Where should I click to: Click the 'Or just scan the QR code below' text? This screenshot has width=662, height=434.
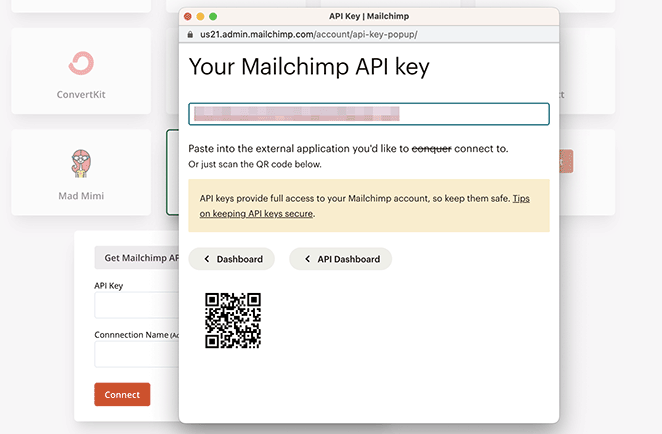pyautogui.click(x=255, y=164)
